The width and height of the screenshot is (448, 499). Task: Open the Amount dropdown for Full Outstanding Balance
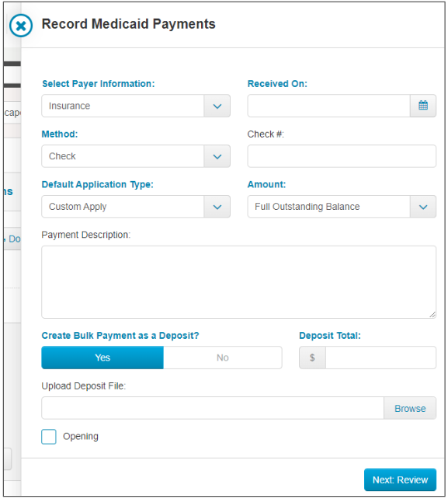[x=342, y=207]
